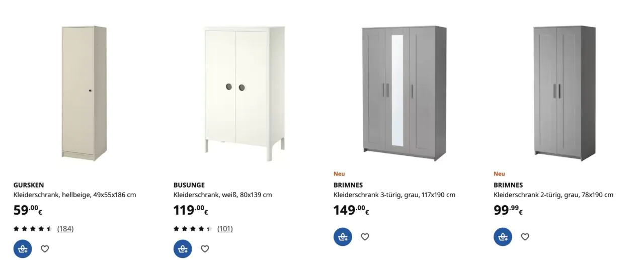Screen dimensions: 644x260
Task: View the gray three-door BRIMNES mirror wardrobe image
Action: [404, 93]
